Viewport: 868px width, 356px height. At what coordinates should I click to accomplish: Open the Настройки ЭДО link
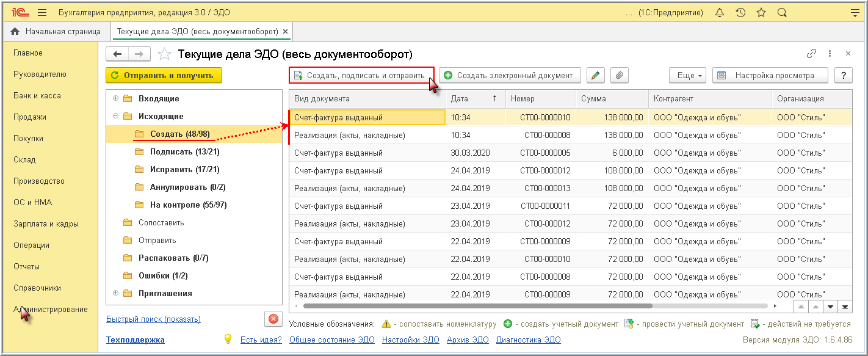pyautogui.click(x=410, y=340)
